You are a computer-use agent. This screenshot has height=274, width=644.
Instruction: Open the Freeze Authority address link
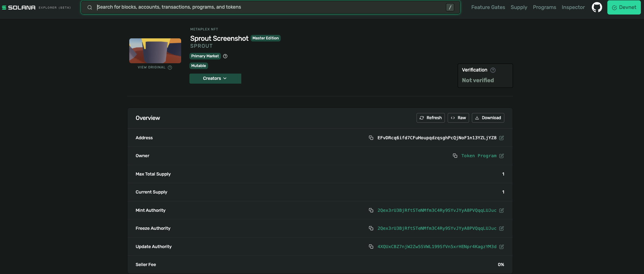[x=437, y=228]
